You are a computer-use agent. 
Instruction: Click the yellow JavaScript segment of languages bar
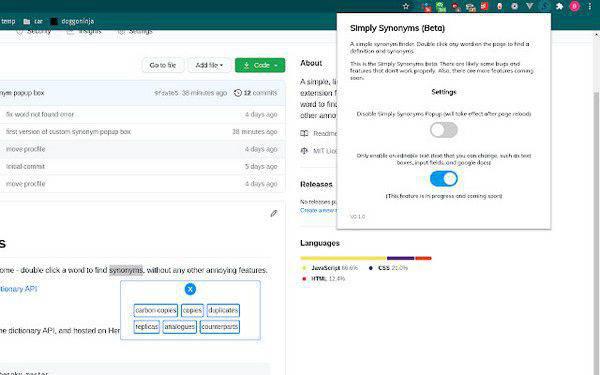[343, 258]
